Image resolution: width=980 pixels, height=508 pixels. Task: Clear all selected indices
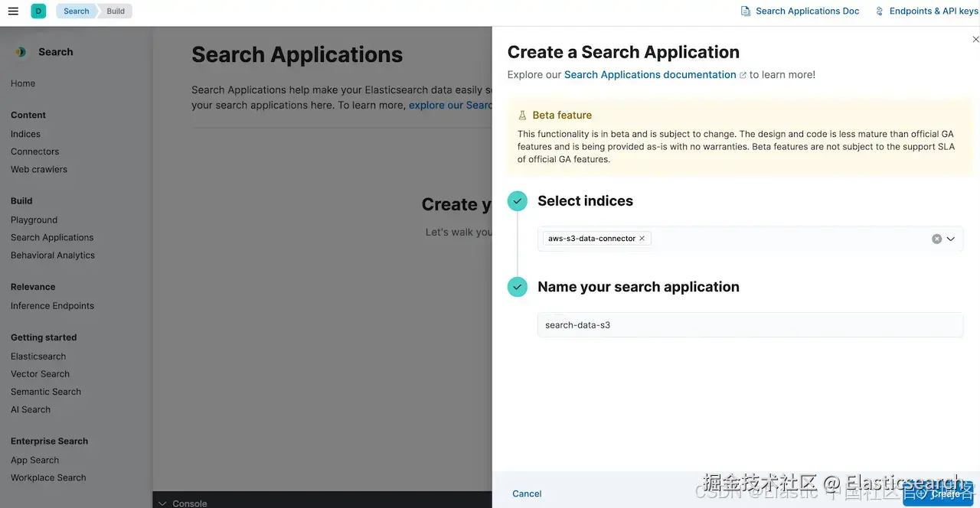pos(936,239)
